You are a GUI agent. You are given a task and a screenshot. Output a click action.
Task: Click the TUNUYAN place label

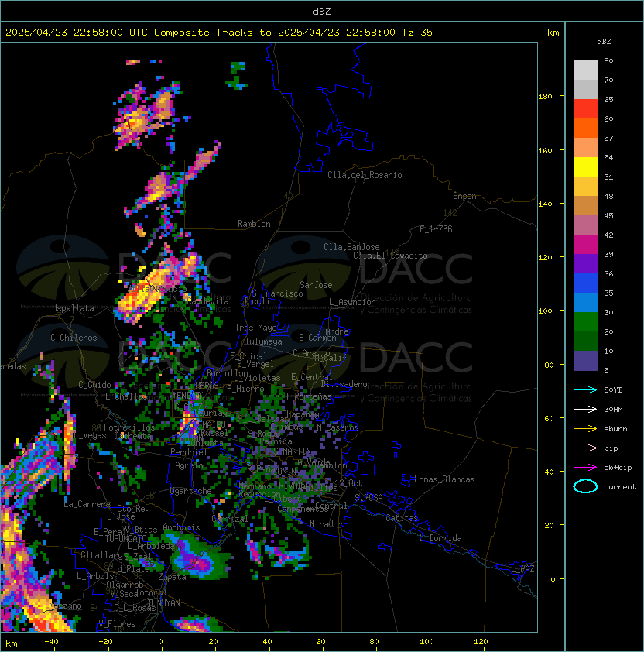pos(164,603)
